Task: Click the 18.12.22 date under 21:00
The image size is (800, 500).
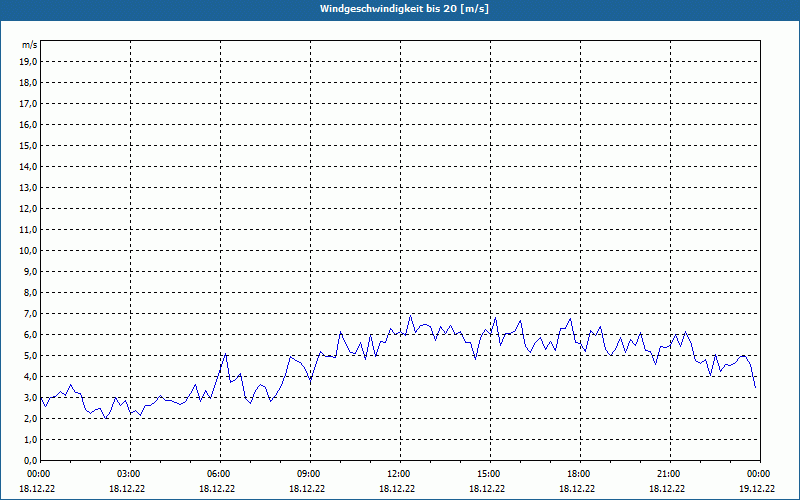Action: (667, 489)
